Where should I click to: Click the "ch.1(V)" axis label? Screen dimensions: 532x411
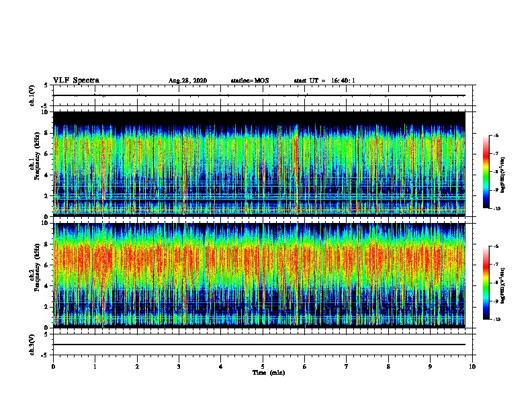point(32,95)
